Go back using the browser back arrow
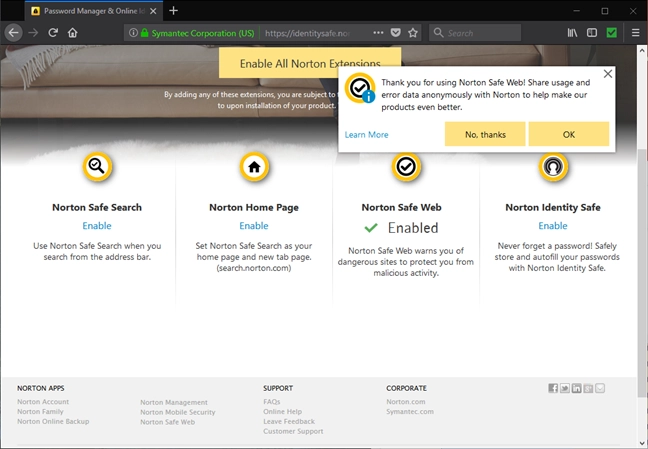Viewport: 648px width, 449px height. click(13, 33)
